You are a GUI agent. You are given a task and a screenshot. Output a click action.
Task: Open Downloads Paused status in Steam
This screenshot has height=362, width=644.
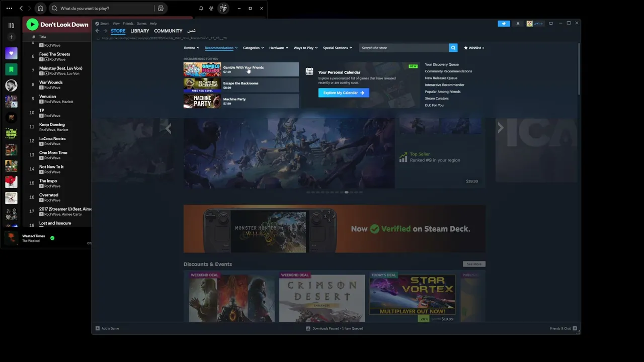point(335,328)
